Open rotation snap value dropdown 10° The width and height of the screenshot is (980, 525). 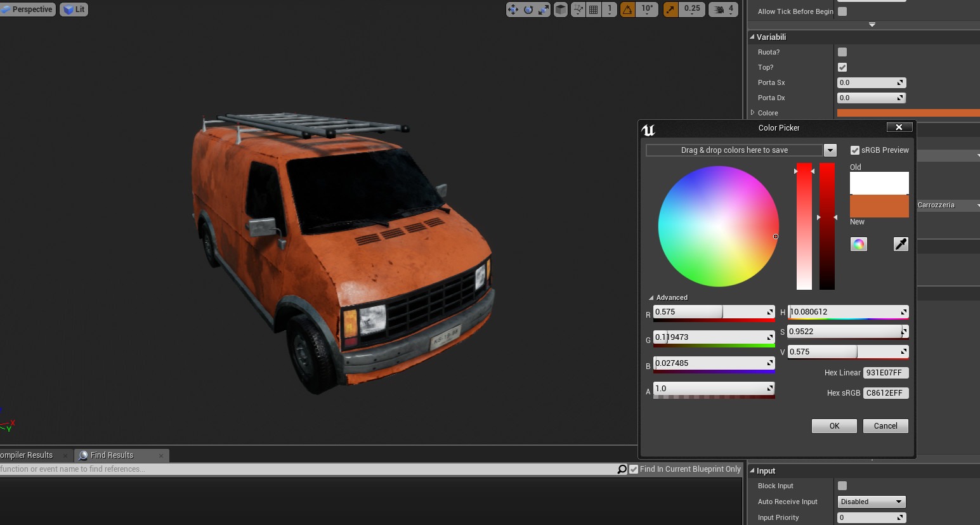pyautogui.click(x=647, y=10)
